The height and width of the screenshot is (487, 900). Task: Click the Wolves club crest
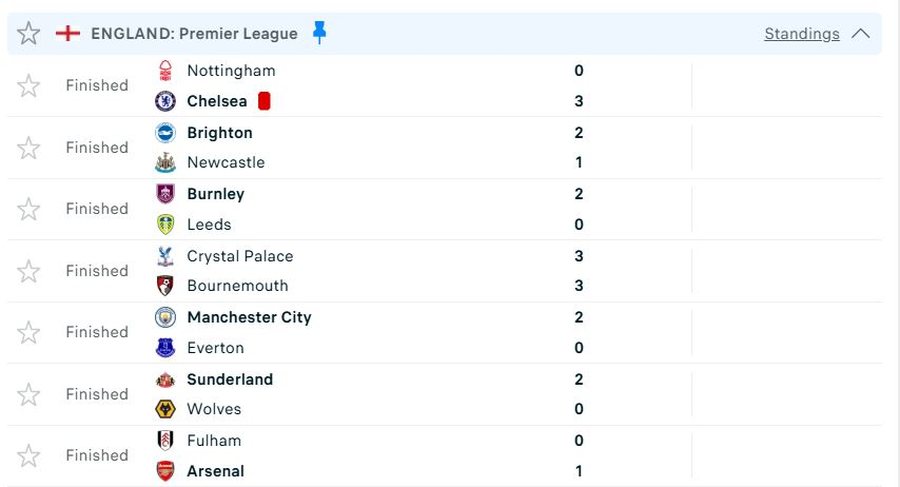pyautogui.click(x=165, y=409)
